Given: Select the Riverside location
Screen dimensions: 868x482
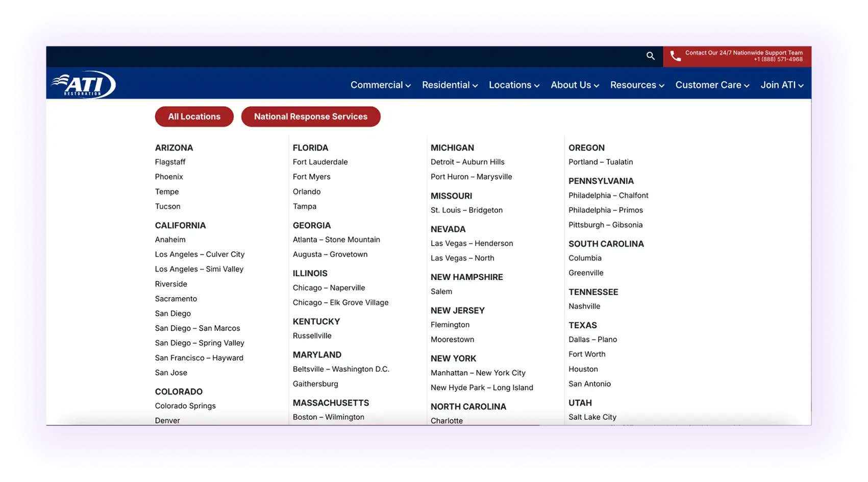Looking at the screenshot, I should pyautogui.click(x=171, y=284).
